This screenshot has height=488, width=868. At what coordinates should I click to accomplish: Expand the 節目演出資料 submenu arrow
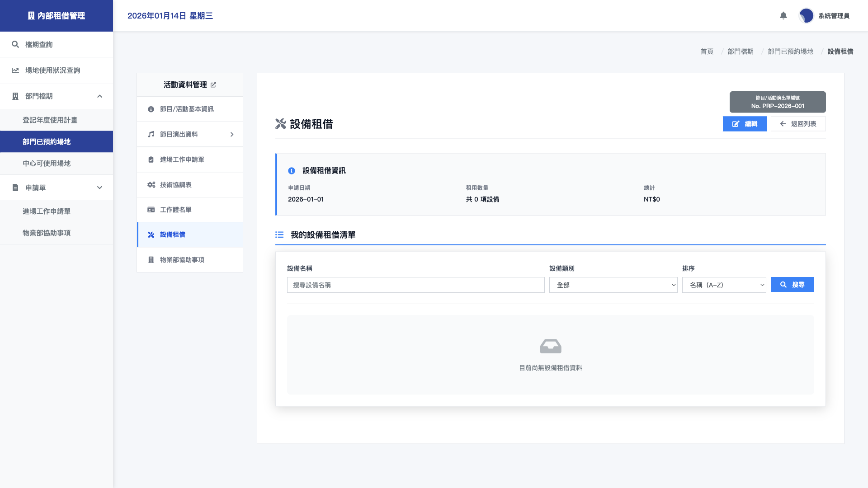(x=232, y=134)
